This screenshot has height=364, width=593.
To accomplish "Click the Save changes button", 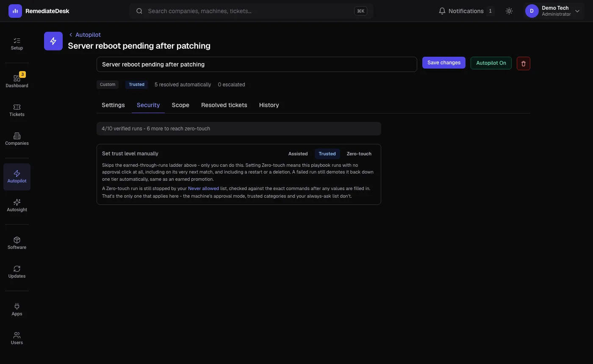I will coord(444,63).
